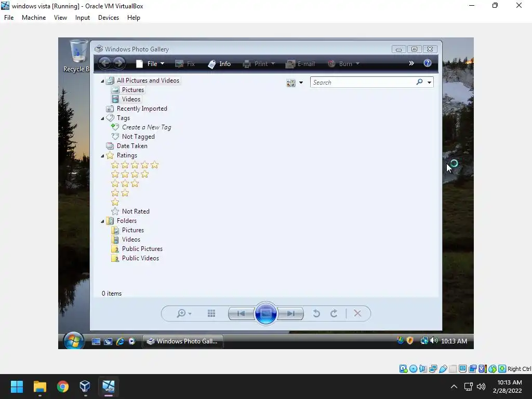
Task: Click into the Search field
Action: click(x=362, y=83)
